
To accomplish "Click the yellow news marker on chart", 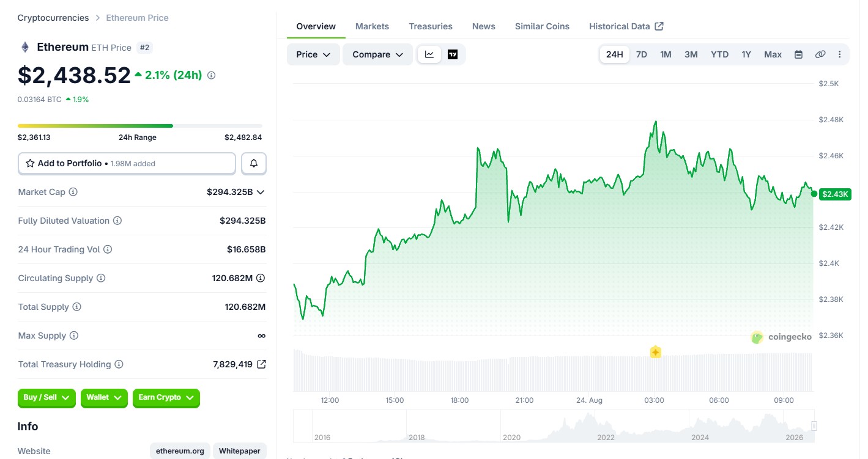I will 655,352.
